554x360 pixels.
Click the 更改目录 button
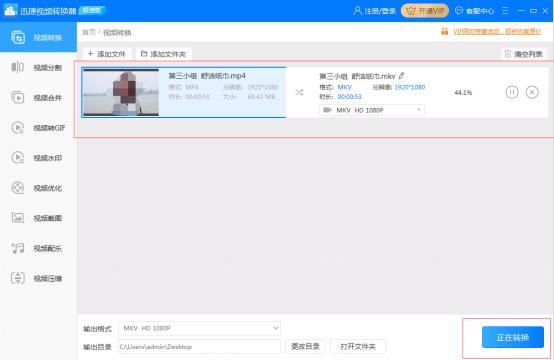305,347
